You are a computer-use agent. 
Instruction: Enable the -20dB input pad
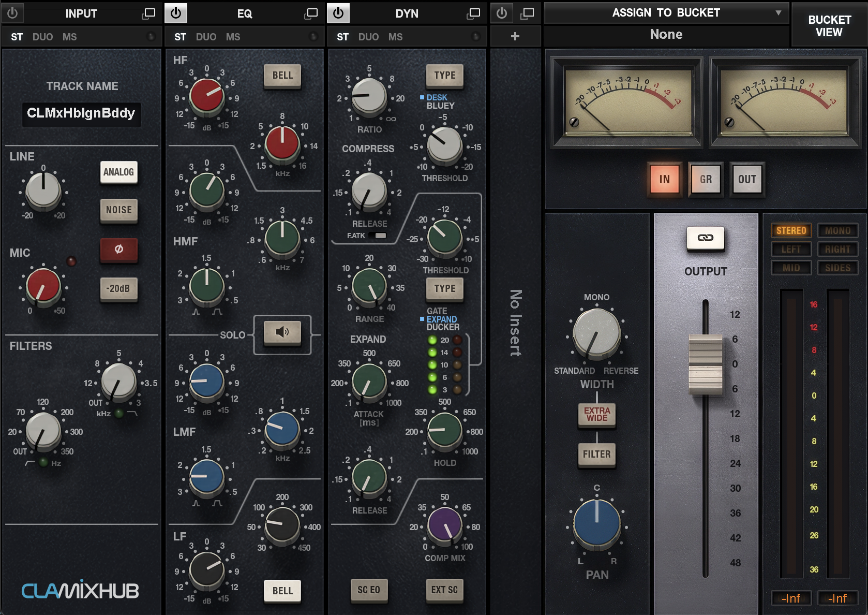pyautogui.click(x=118, y=289)
